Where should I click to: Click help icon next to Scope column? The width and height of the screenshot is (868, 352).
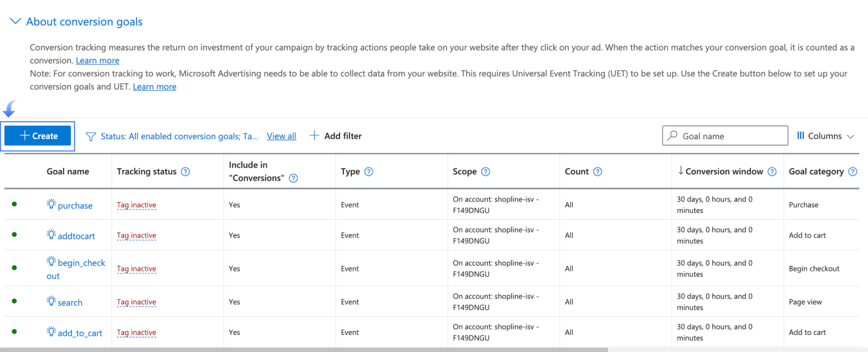tap(485, 172)
